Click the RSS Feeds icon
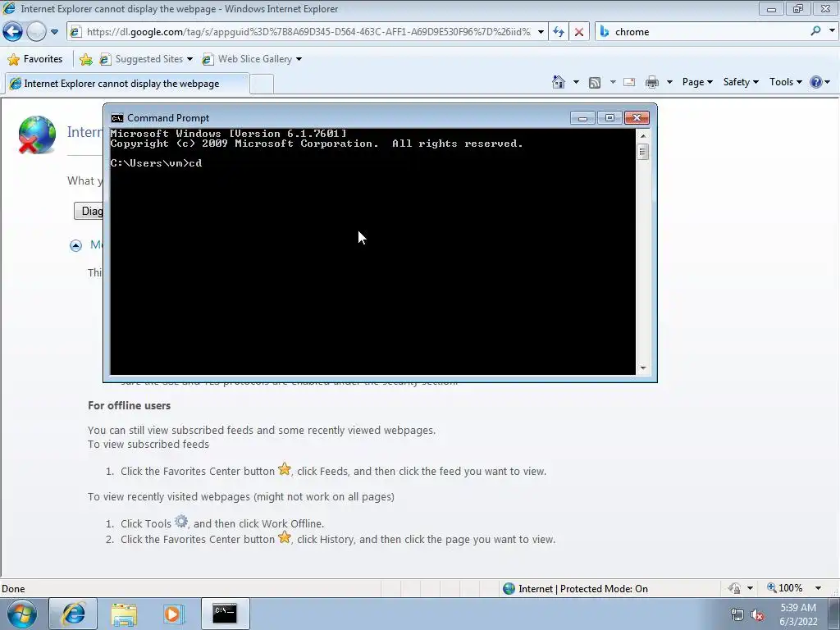The image size is (840, 630). (595, 82)
